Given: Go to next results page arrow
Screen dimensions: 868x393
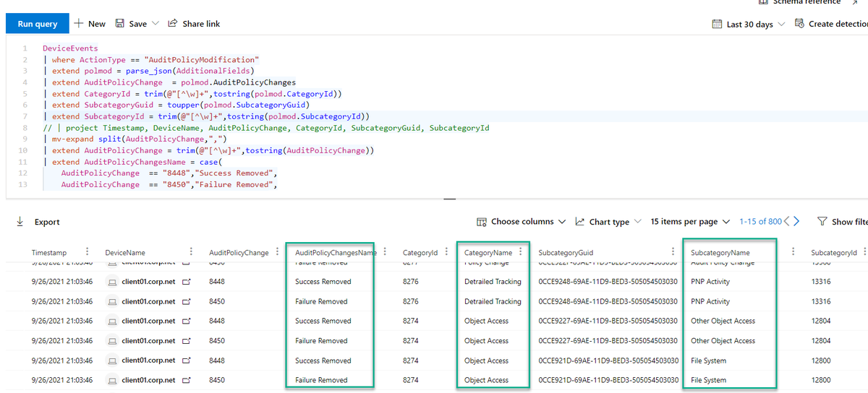Looking at the screenshot, I should tap(796, 222).
